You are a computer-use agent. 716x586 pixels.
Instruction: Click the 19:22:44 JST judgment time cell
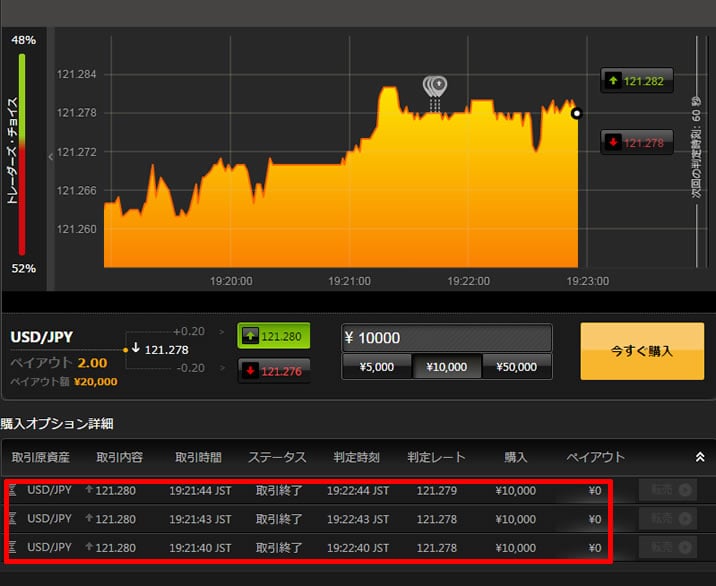[358, 491]
